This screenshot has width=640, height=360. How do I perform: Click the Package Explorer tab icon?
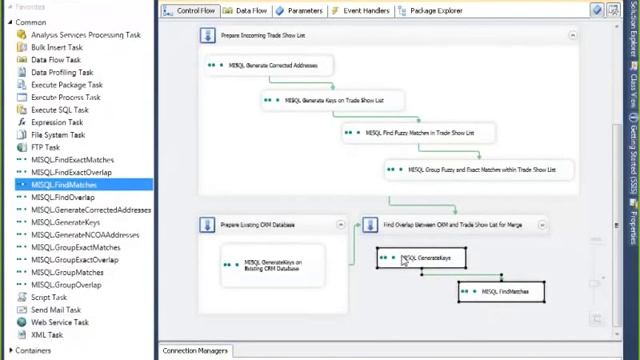(402, 11)
